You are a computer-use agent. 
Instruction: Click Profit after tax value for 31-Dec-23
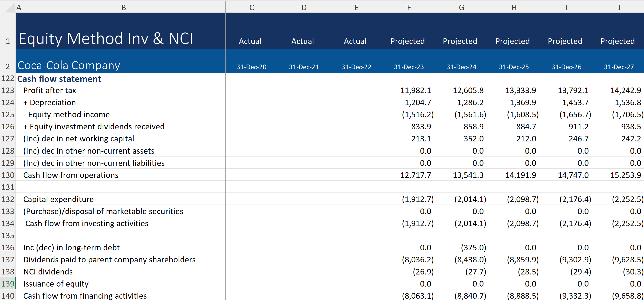(415, 90)
